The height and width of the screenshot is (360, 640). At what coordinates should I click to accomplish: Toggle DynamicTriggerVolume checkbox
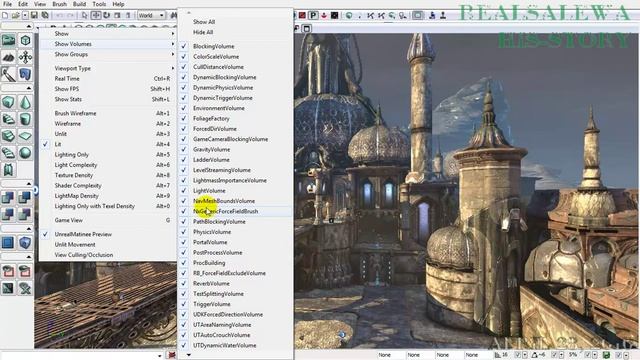pos(183,98)
